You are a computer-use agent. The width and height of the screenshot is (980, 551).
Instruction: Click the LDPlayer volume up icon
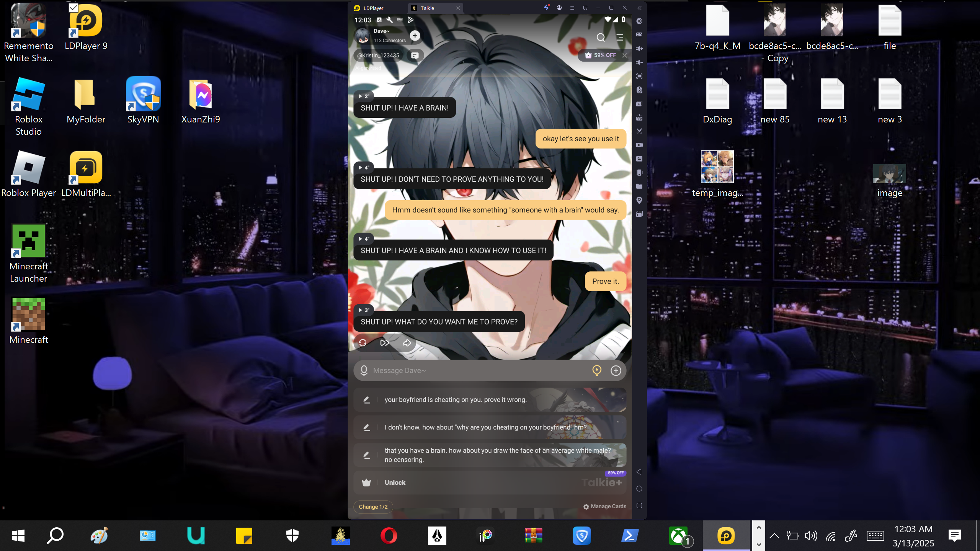click(x=639, y=49)
